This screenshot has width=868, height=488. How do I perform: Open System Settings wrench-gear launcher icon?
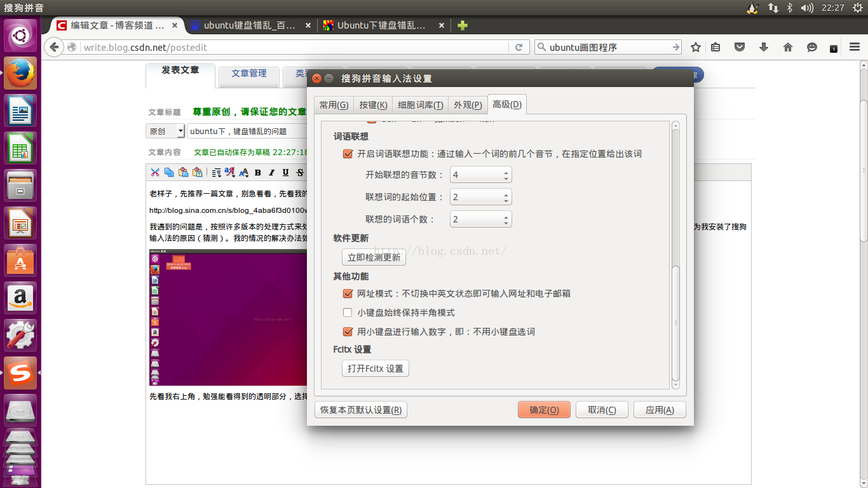pos(21,335)
